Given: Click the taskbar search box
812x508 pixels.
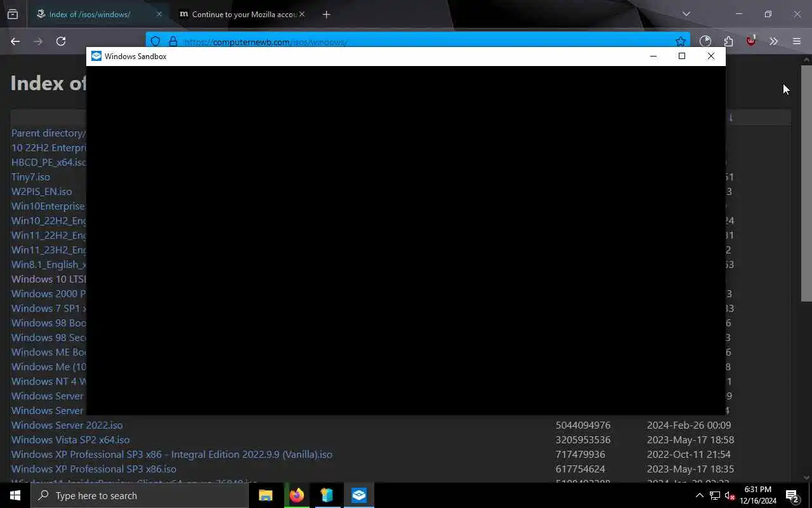Looking at the screenshot, I should tap(140, 495).
